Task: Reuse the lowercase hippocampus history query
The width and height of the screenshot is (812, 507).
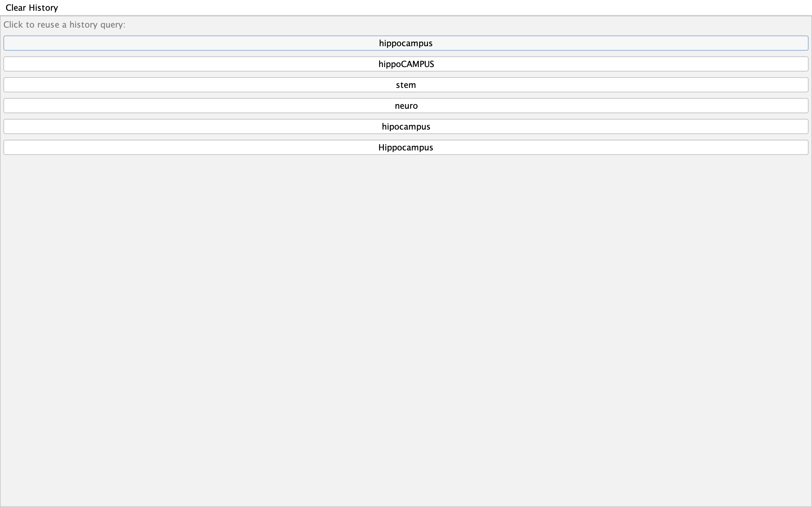Action: tap(406, 43)
